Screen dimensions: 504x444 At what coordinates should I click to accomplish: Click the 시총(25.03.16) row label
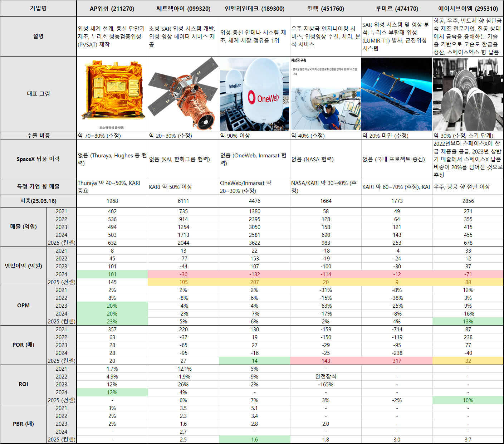38,201
